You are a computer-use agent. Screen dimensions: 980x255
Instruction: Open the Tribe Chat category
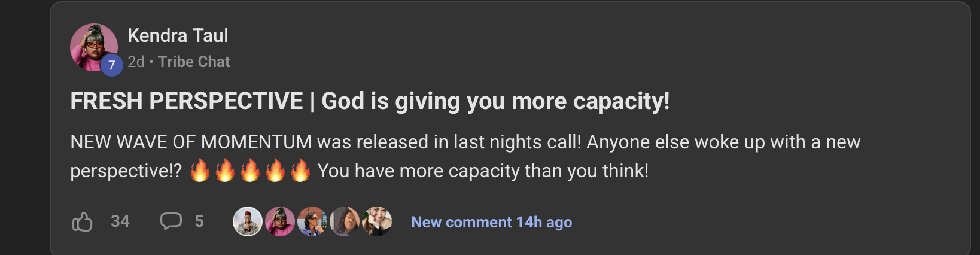[x=194, y=62]
